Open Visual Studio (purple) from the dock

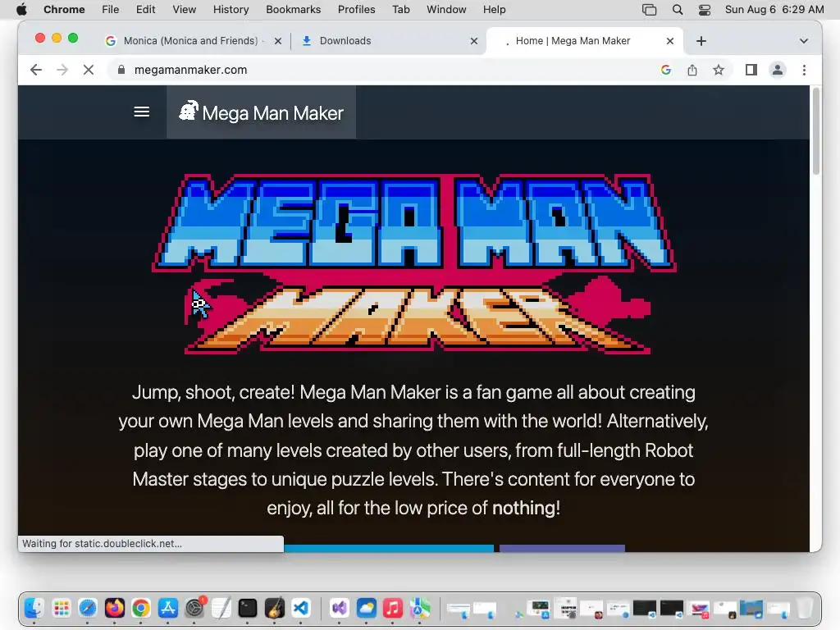coord(339,609)
